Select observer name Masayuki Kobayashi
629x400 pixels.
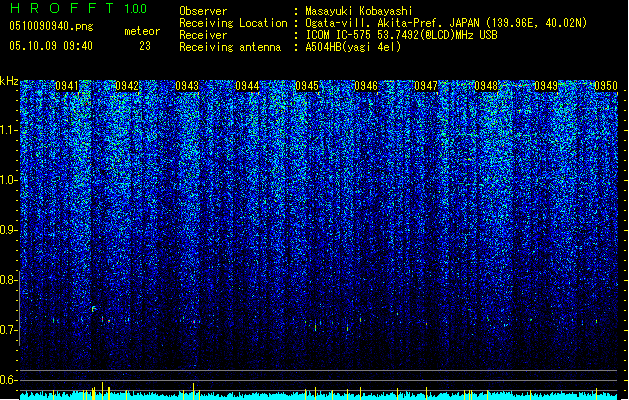359,11
